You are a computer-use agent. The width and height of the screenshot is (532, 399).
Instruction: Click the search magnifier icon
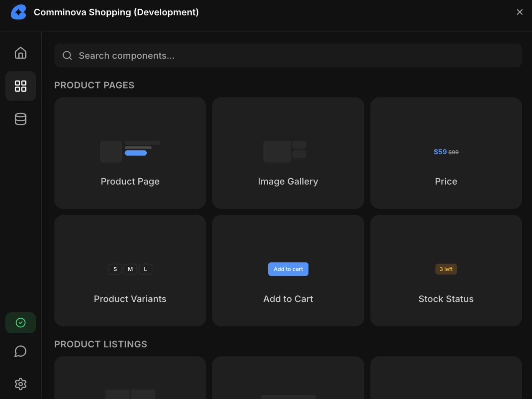click(67, 55)
